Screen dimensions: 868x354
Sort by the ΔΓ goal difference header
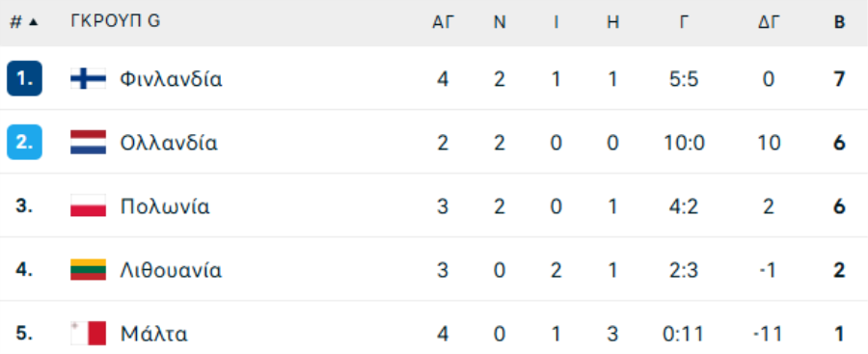(769, 22)
